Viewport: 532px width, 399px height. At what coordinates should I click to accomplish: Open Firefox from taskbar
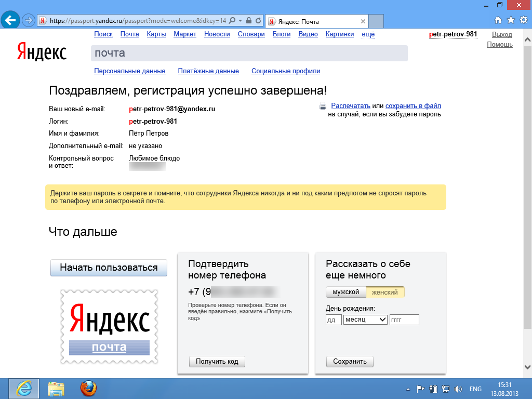[88, 389]
